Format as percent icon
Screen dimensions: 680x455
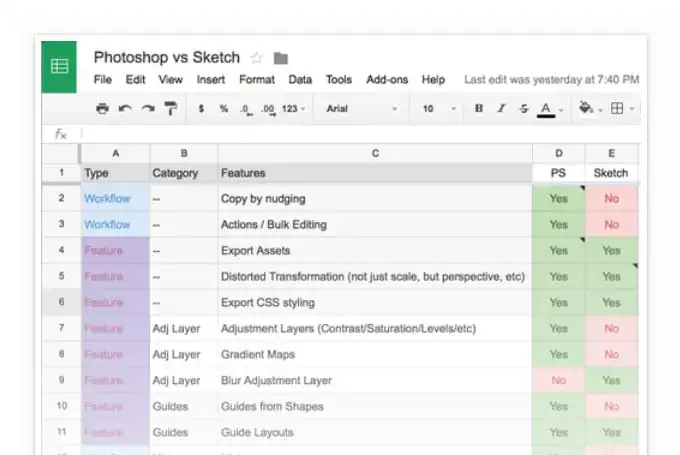coord(224,108)
